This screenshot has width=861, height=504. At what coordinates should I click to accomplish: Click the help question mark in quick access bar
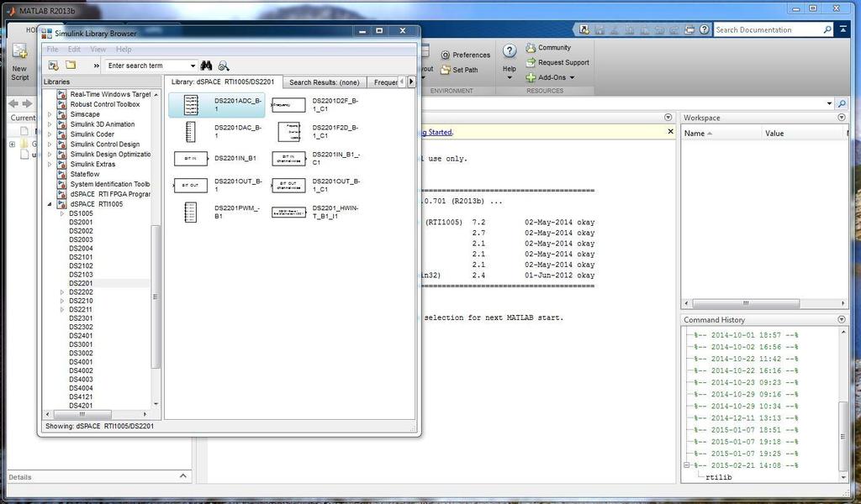[x=704, y=29]
